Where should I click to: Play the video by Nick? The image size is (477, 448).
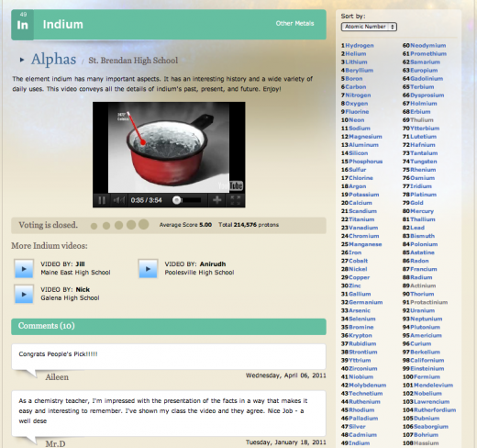tap(24, 294)
